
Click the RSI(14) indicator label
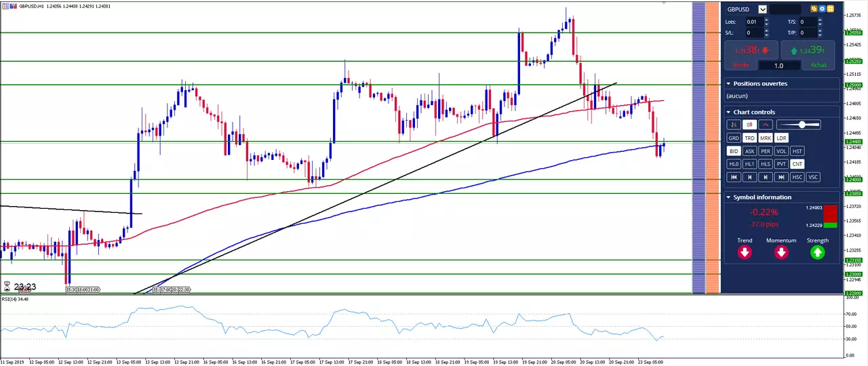click(x=14, y=299)
